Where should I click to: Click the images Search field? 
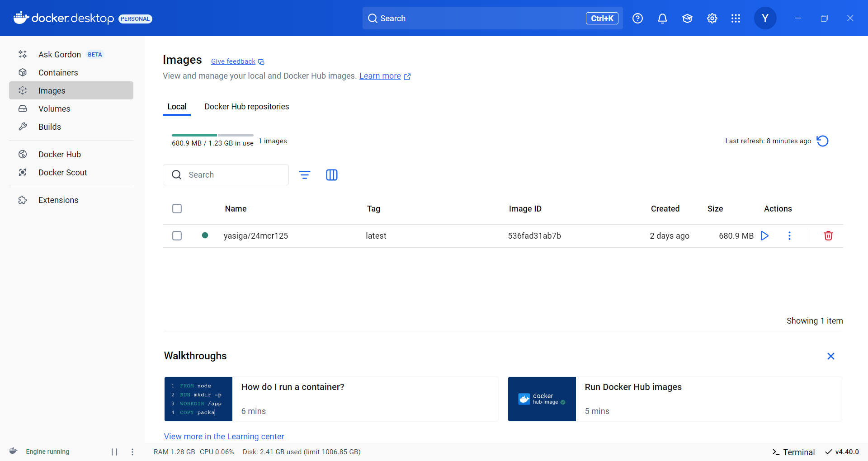tap(226, 175)
